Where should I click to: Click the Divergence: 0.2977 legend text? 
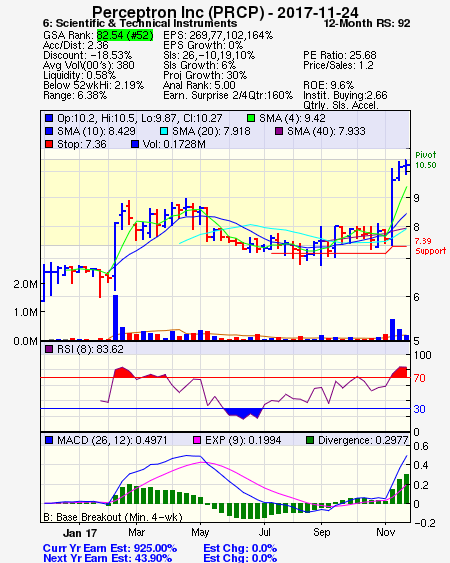363,440
